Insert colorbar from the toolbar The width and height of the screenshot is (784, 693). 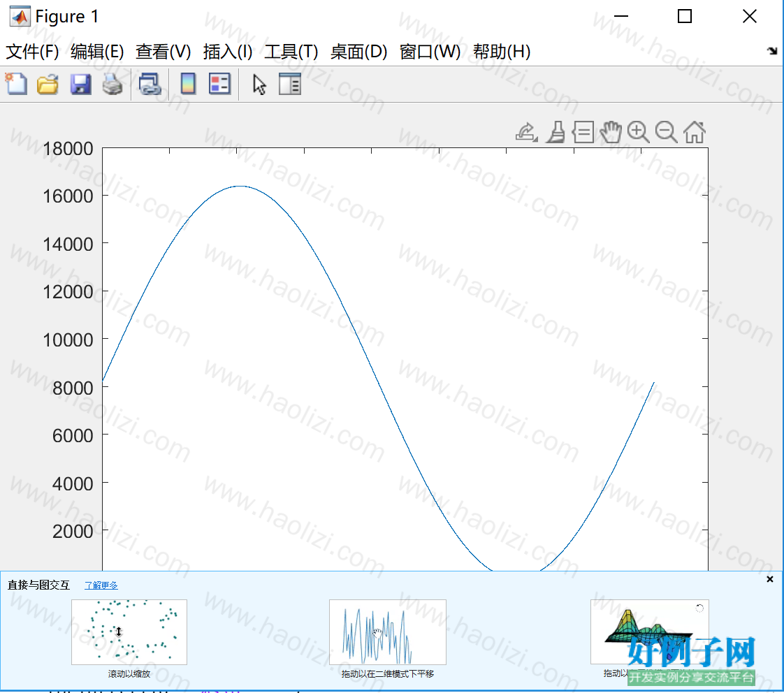pyautogui.click(x=188, y=84)
